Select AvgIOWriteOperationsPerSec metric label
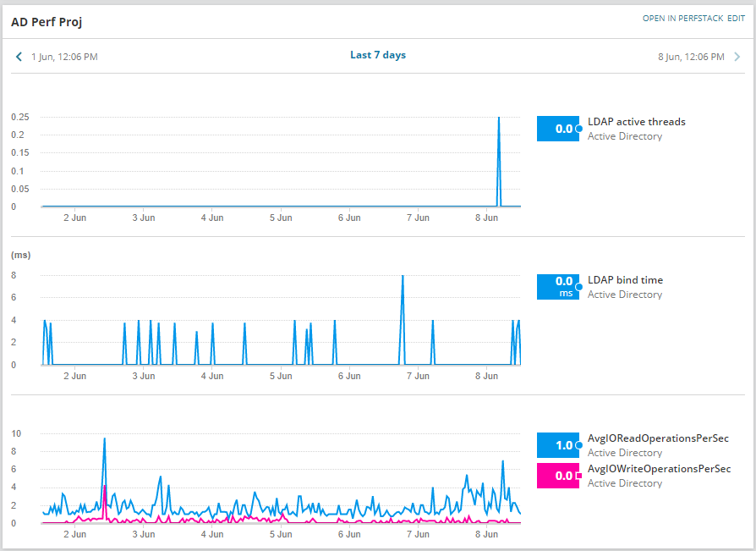The height and width of the screenshot is (551, 756). (659, 469)
